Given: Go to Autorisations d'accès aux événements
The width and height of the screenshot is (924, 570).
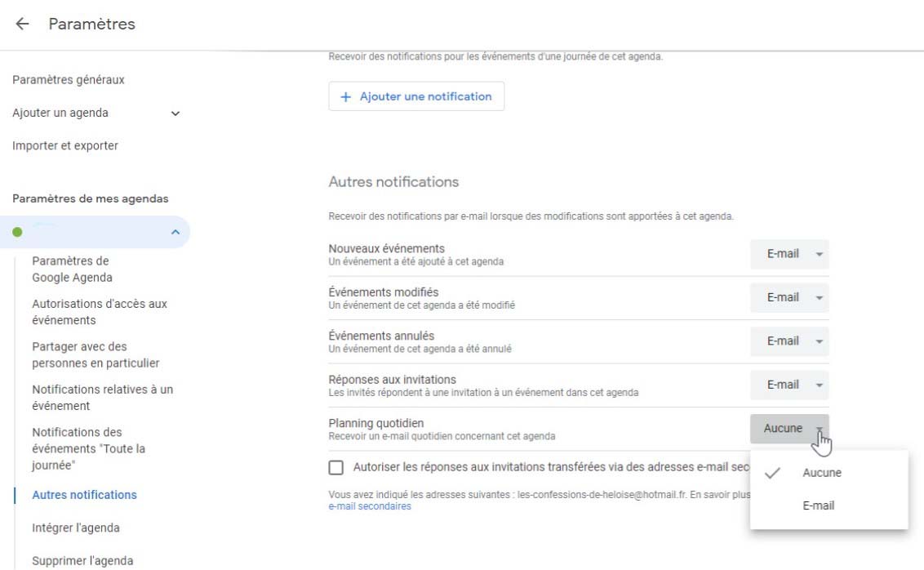Looking at the screenshot, I should (x=100, y=312).
